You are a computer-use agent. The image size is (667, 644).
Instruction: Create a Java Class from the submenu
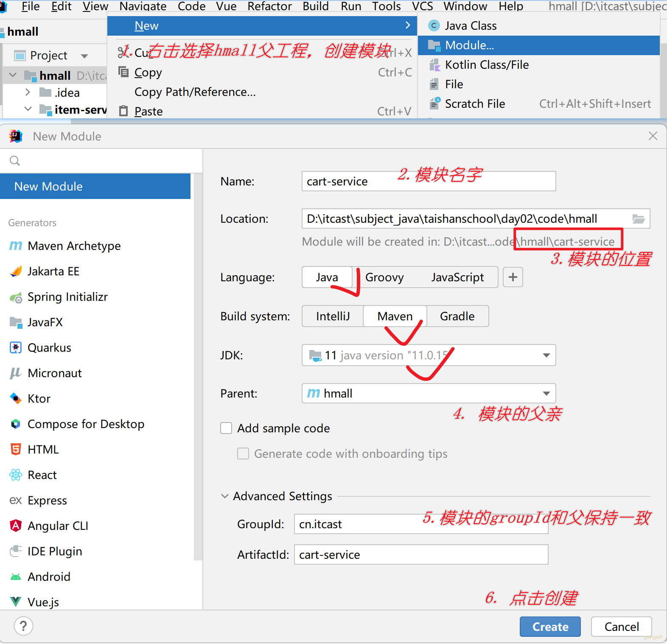[539, 26]
